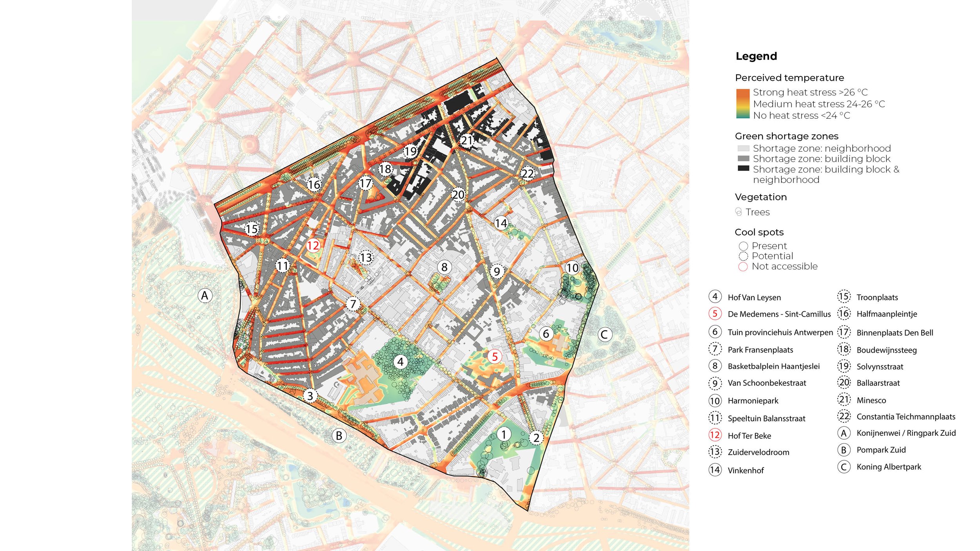The width and height of the screenshot is (980, 551).
Task: Click the red 'Not accessible' circle symbol
Action: coord(743,267)
